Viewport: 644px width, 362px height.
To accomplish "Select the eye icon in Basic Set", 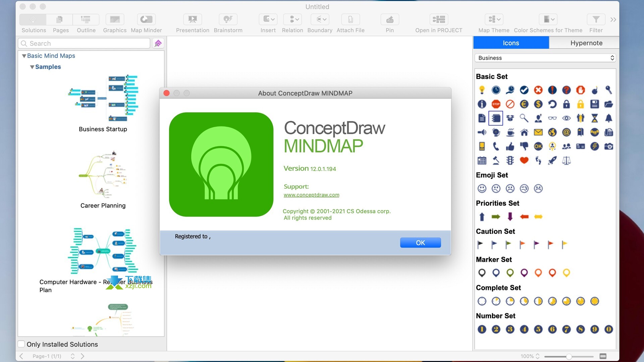I will click(567, 118).
